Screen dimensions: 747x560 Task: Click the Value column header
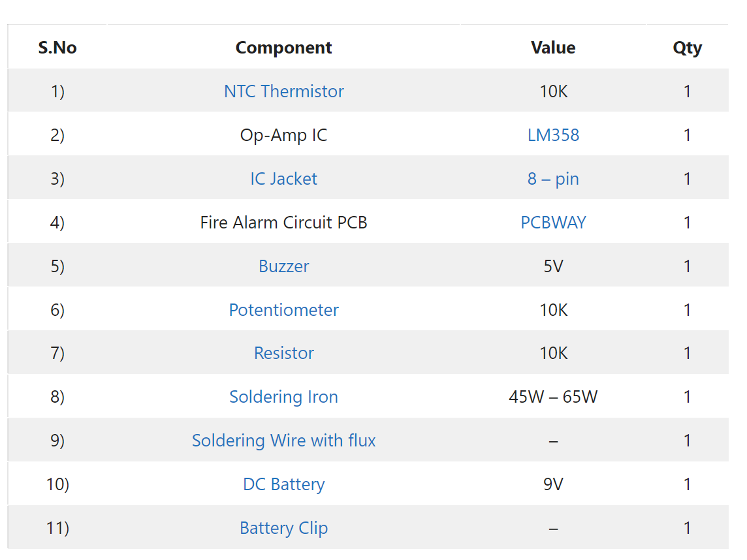coord(553,47)
